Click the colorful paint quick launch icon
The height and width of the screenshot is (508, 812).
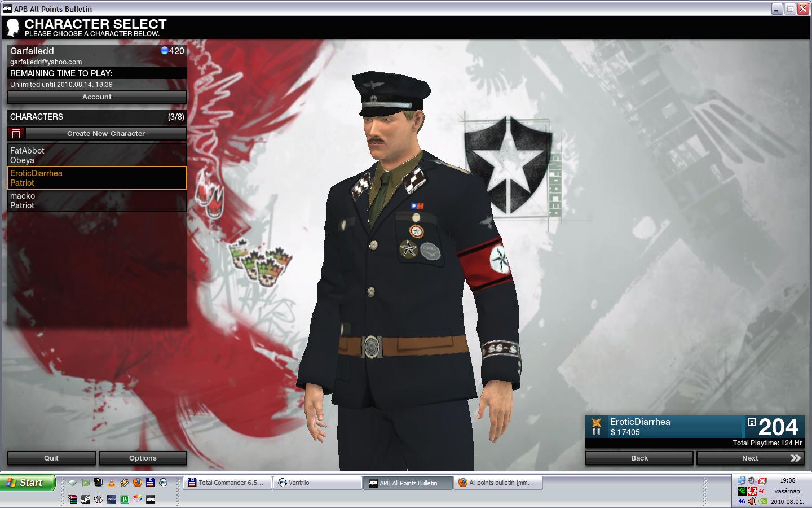point(138,500)
